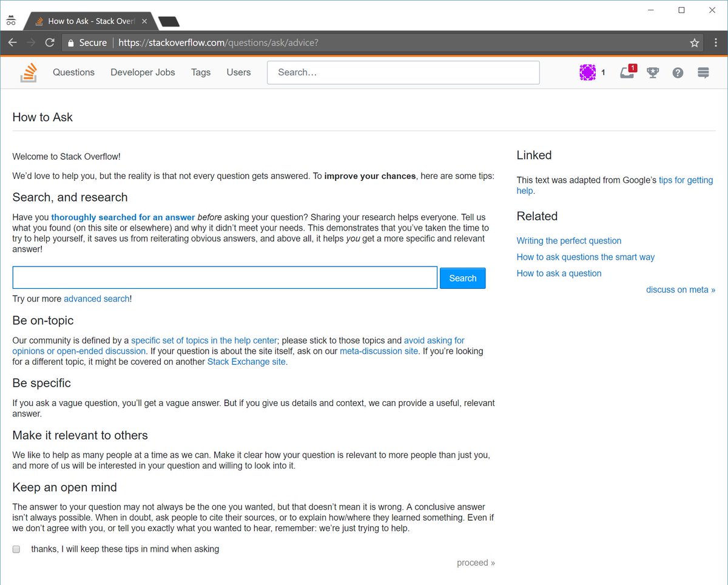Focus the top Search… field
Screen dimensions: 728x585
pos(403,72)
